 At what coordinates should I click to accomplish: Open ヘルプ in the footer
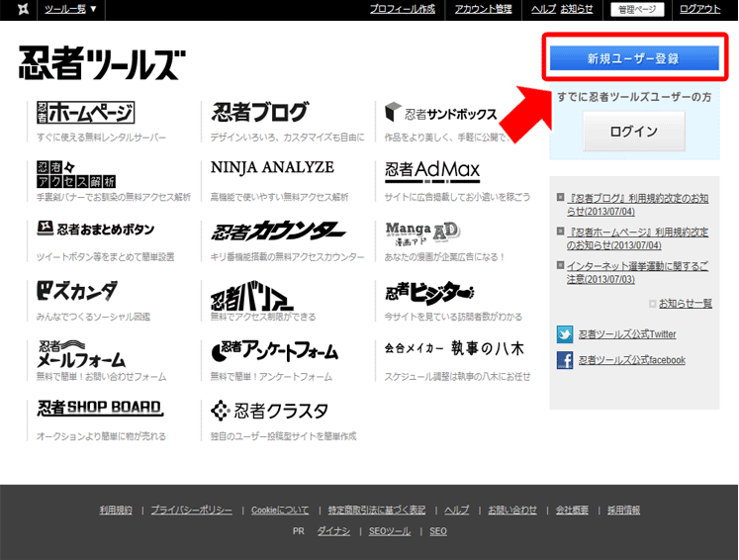[457, 510]
